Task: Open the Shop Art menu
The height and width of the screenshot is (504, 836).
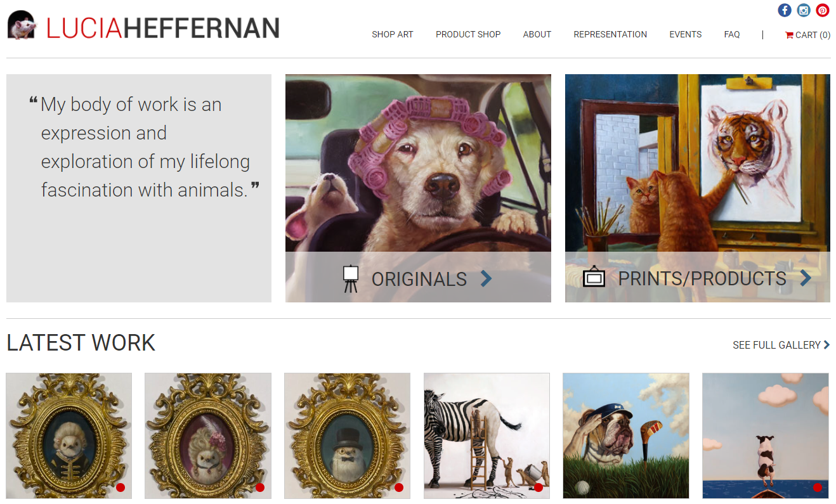Action: [x=392, y=35]
